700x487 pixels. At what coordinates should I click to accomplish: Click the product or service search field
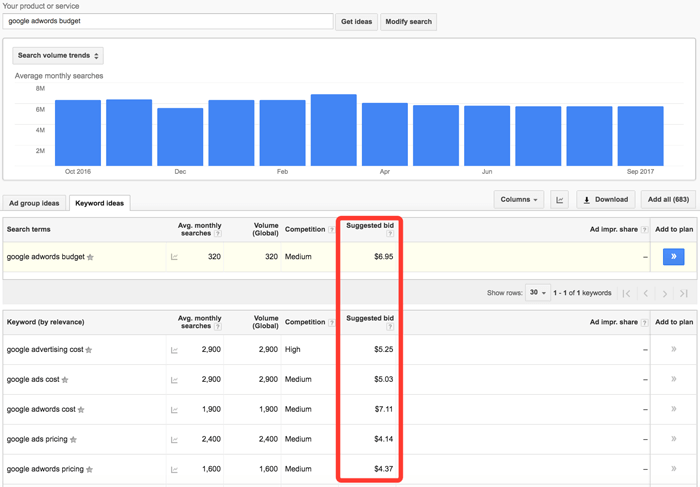tap(168, 21)
